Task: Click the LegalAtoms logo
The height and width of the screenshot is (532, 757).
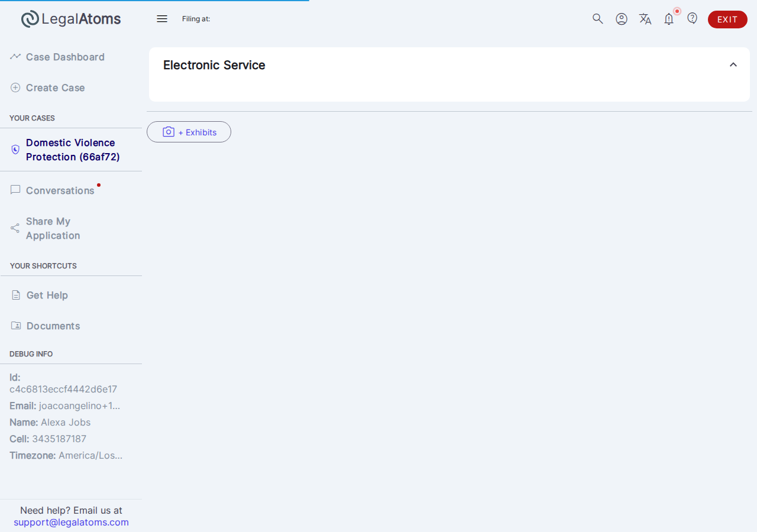Action: [71, 19]
